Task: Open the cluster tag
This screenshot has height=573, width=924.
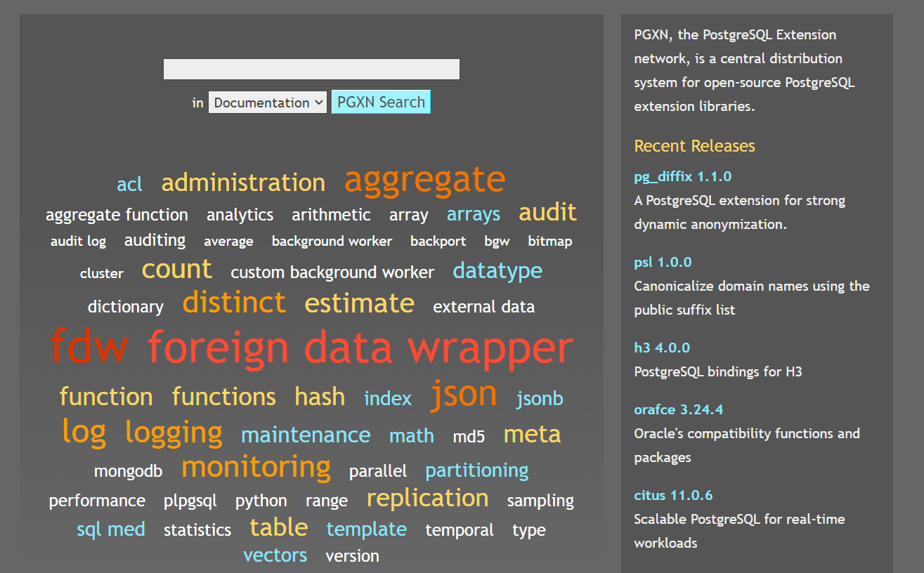Action: pos(101,274)
